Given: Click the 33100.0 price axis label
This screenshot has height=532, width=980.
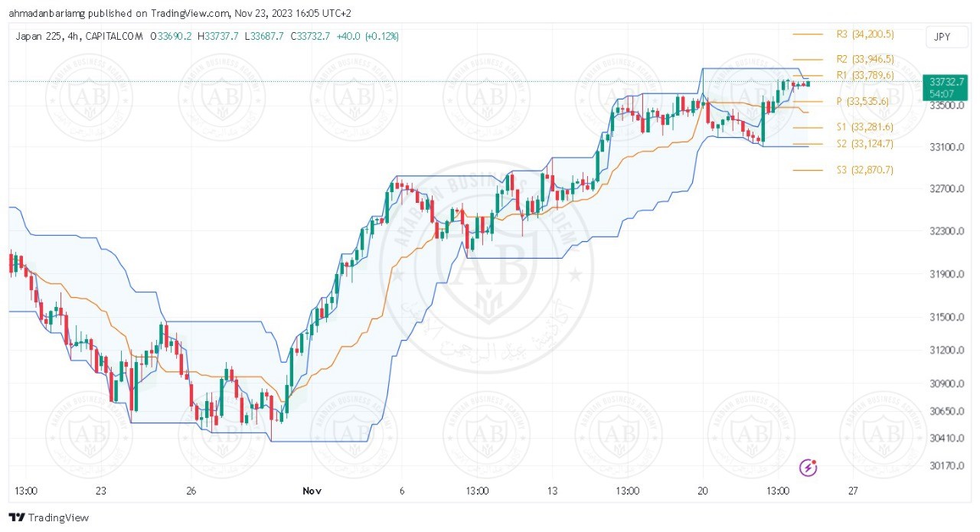Looking at the screenshot, I should tap(946, 146).
